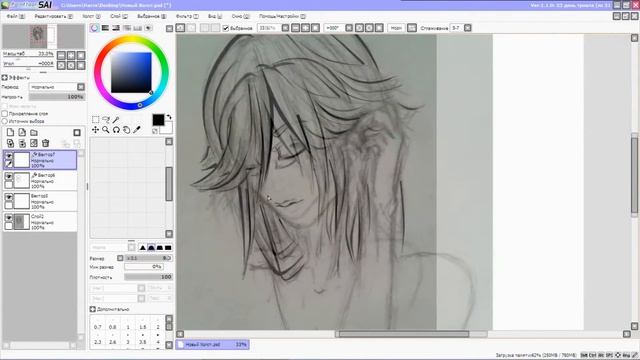Select the move tool
The width and height of the screenshot is (640, 360).
[96, 130]
